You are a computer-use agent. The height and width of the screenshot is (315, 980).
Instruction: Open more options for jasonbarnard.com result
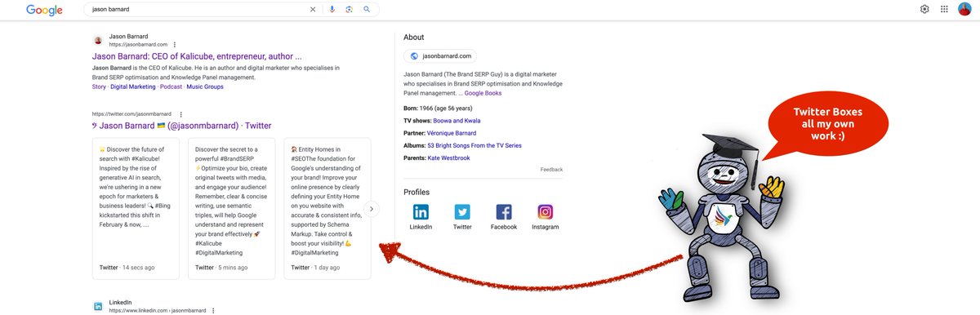[x=175, y=44]
